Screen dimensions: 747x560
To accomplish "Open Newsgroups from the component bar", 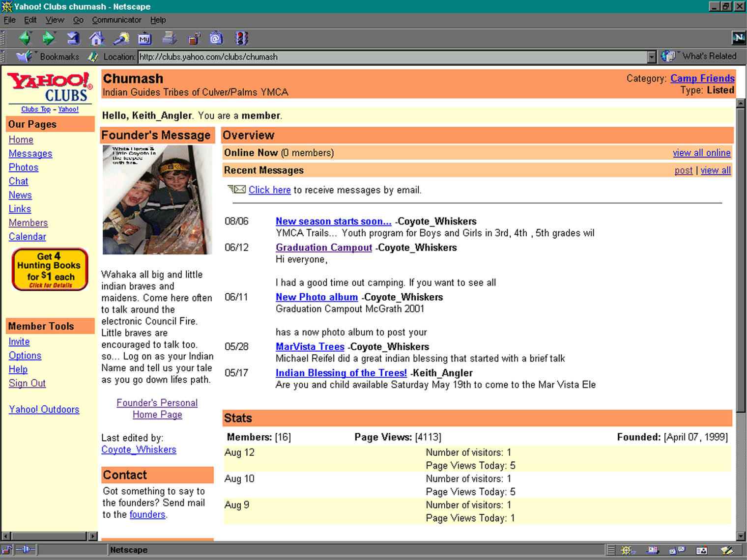I will tap(677, 550).
